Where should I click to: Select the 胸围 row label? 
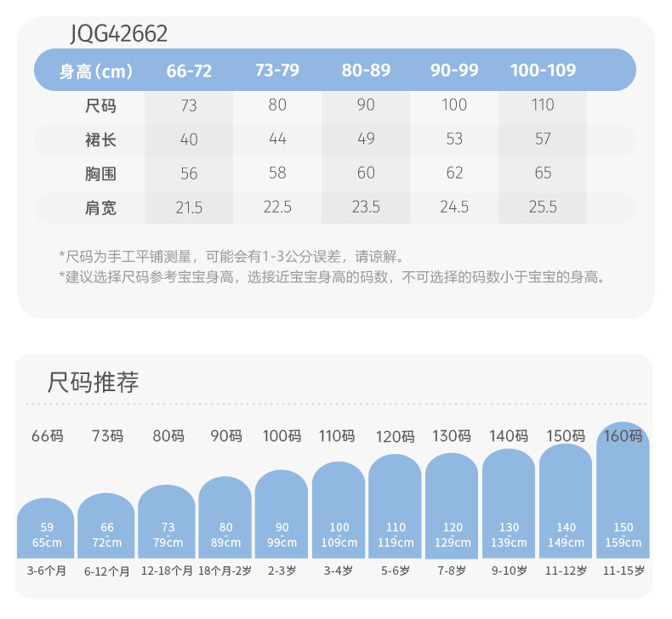100,173
